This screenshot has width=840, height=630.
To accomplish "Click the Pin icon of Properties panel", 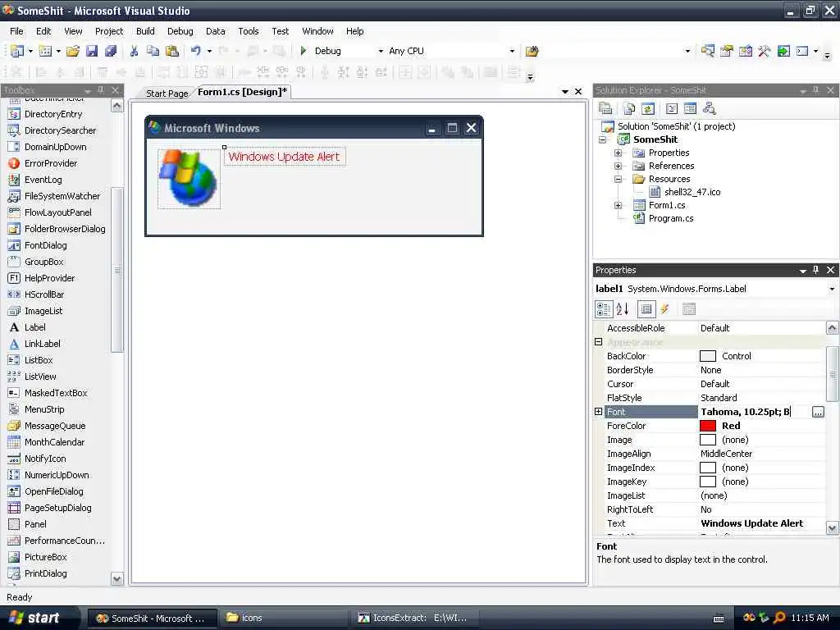I will [816, 270].
